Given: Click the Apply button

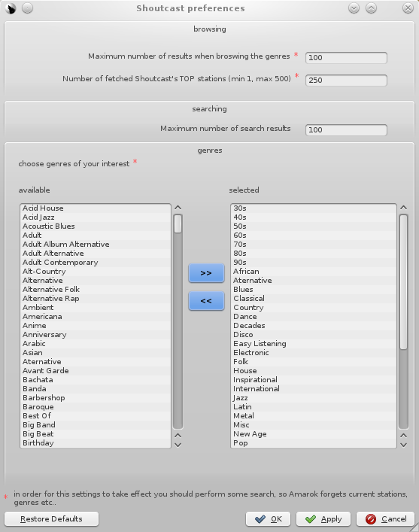Looking at the screenshot, I should (x=323, y=518).
